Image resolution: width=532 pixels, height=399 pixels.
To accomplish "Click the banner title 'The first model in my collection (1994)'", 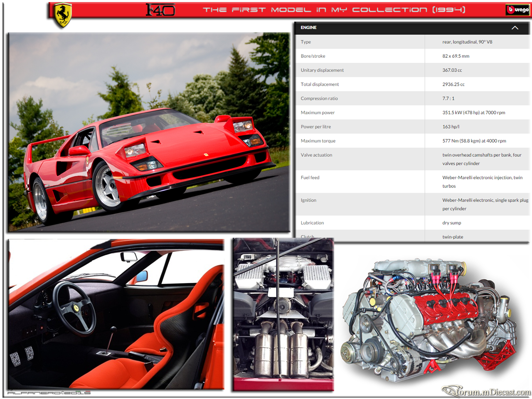I will coord(334,10).
